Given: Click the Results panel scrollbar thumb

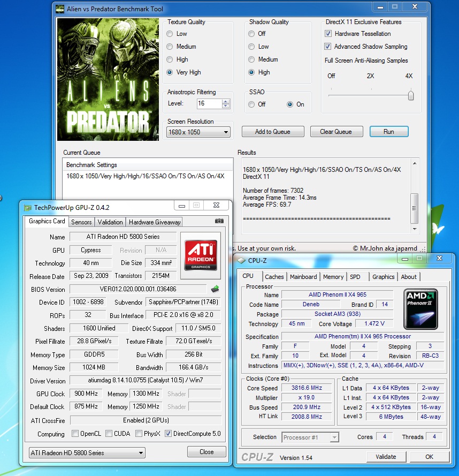Looking at the screenshot, I should click(415, 208).
